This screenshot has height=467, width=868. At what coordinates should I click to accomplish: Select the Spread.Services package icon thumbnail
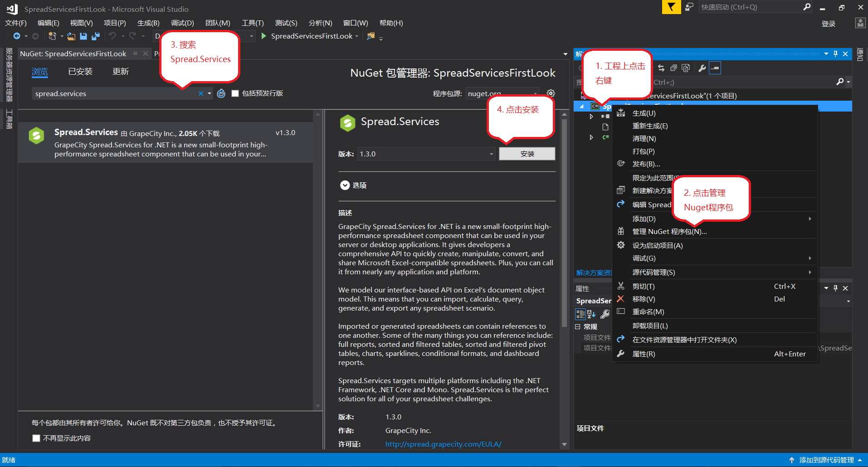pyautogui.click(x=36, y=135)
